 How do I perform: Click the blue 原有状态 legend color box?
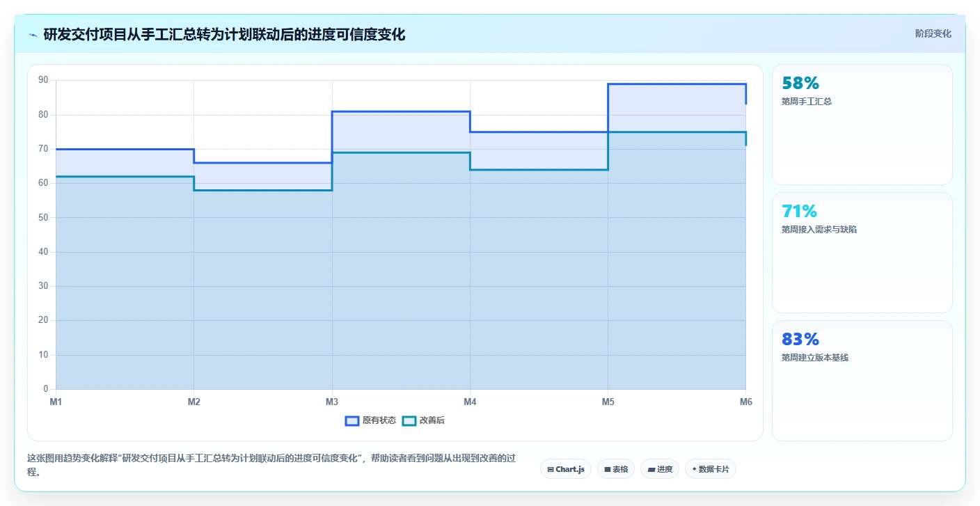pos(352,420)
